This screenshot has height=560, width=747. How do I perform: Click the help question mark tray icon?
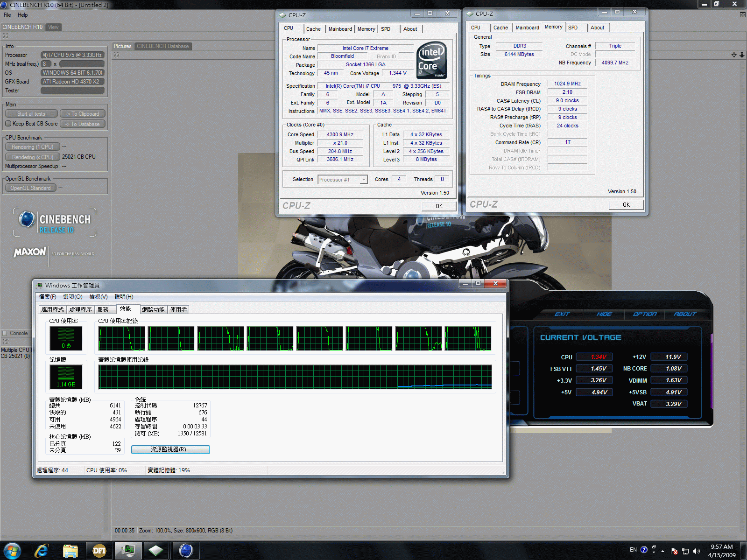(644, 550)
